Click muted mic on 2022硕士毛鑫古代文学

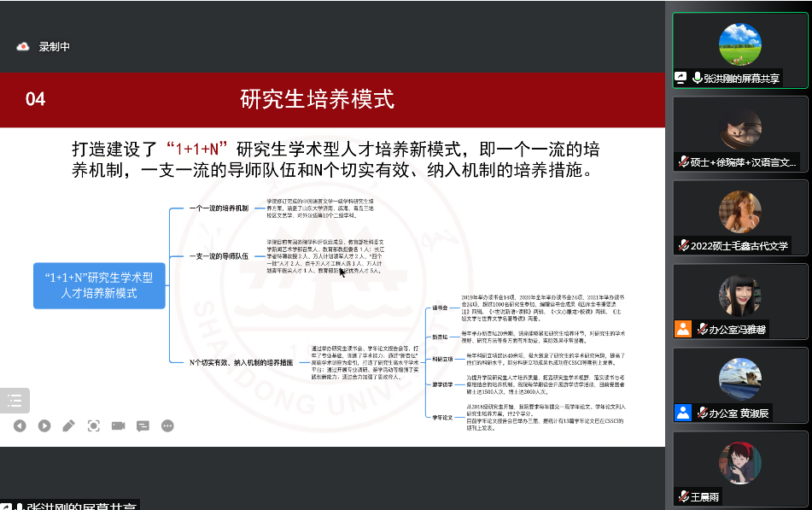684,245
